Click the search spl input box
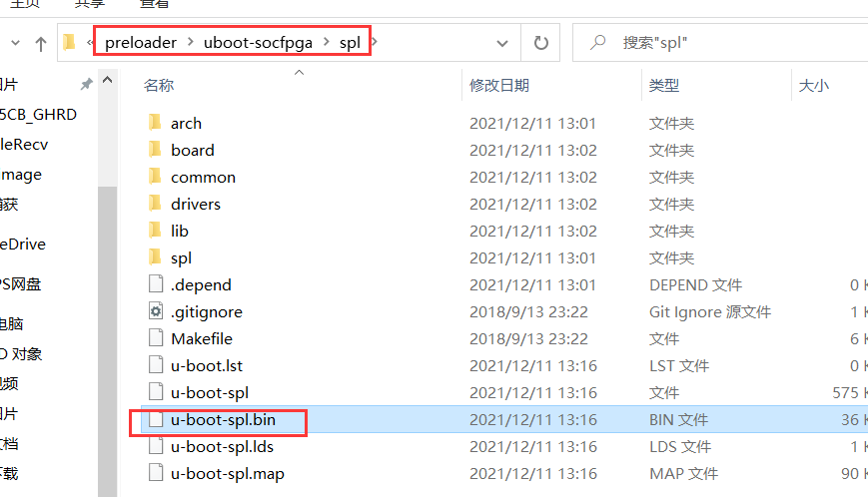The height and width of the screenshot is (497, 868). click(719, 43)
